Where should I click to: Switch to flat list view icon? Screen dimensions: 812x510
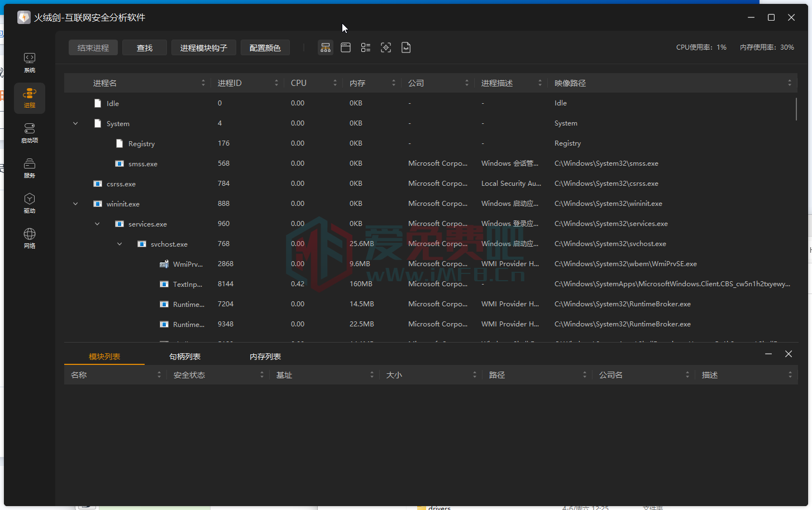[x=366, y=47]
